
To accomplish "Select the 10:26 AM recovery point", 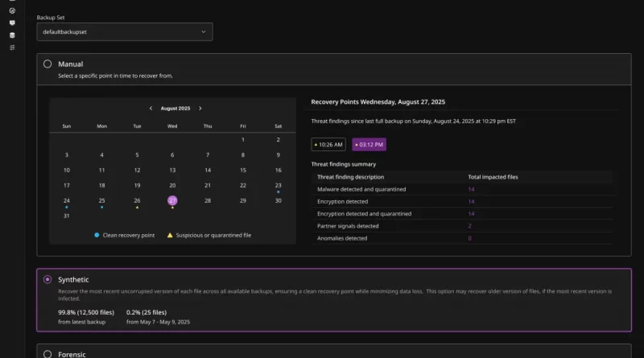I will tap(328, 145).
